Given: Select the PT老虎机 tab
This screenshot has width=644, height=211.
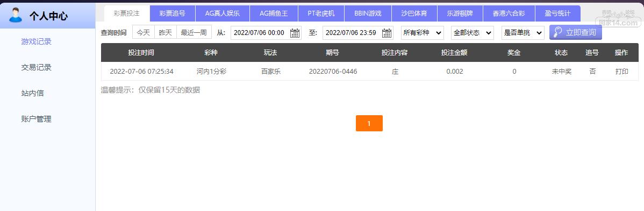Looking at the screenshot, I should [x=321, y=13].
